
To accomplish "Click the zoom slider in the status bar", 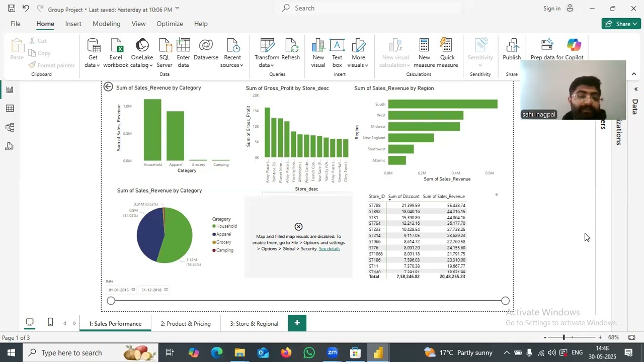I will coord(572,337).
